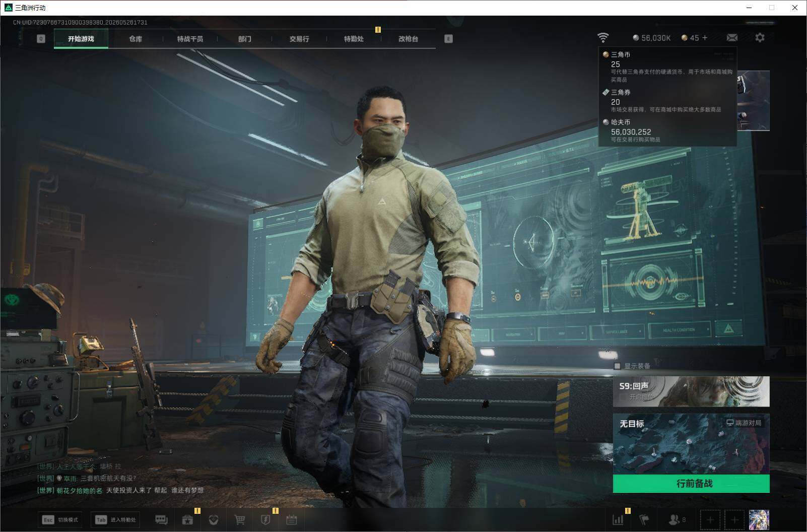Click the 端游对局 mode label

pos(744,423)
